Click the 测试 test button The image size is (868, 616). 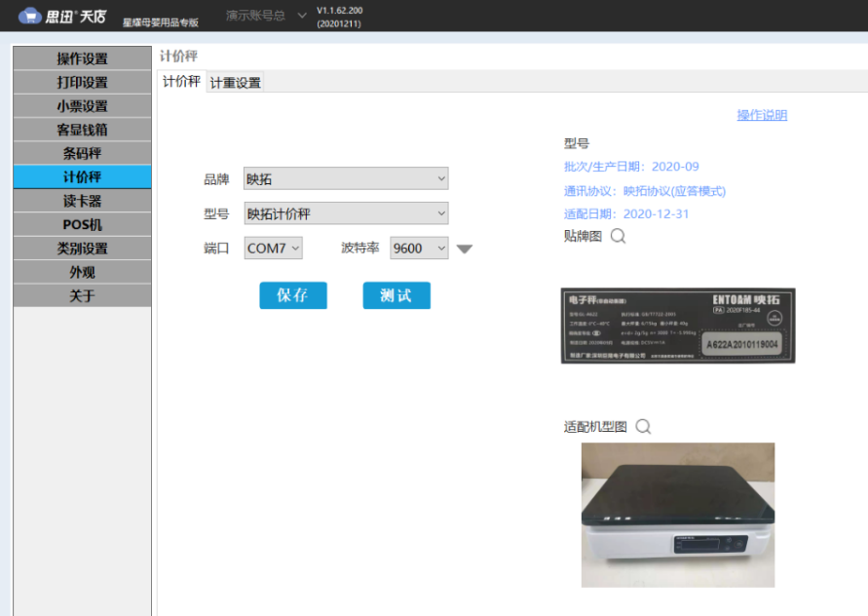pos(396,295)
